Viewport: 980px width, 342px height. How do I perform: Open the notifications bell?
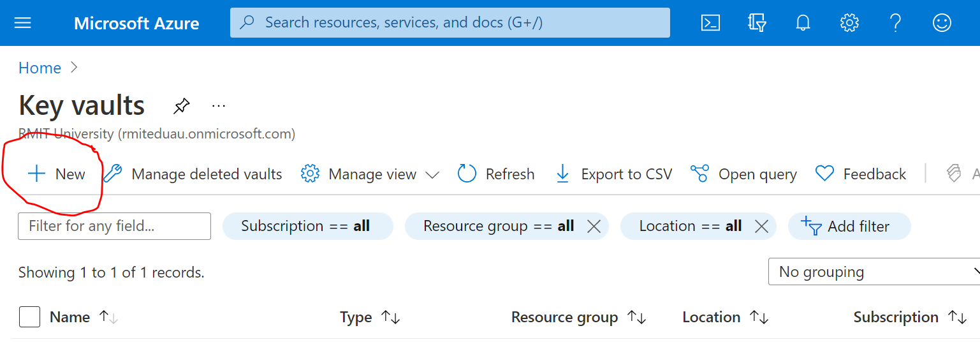803,23
